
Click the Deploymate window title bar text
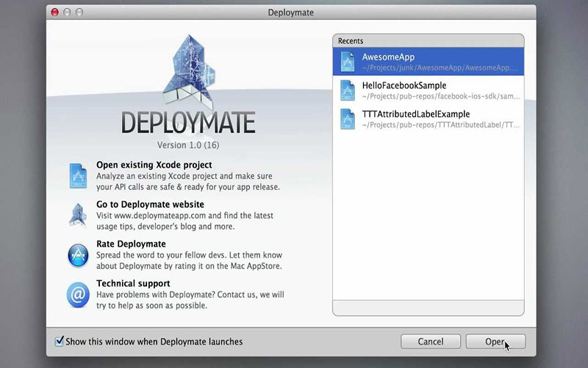290,13
